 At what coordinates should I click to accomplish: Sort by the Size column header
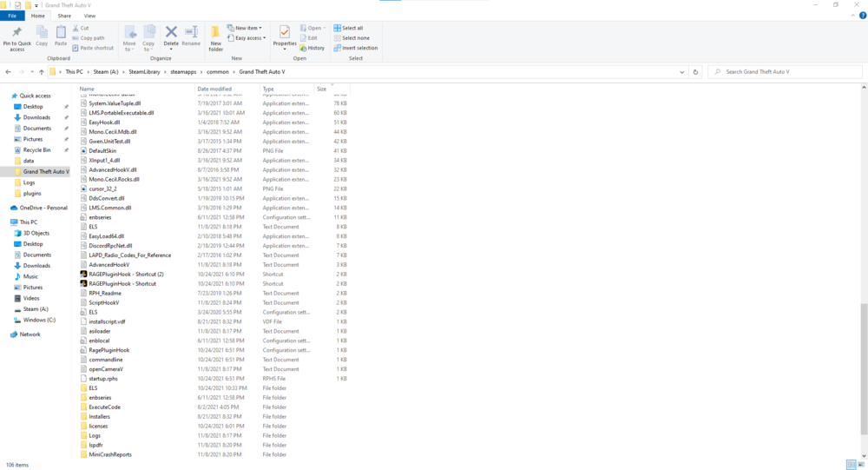(x=322, y=89)
